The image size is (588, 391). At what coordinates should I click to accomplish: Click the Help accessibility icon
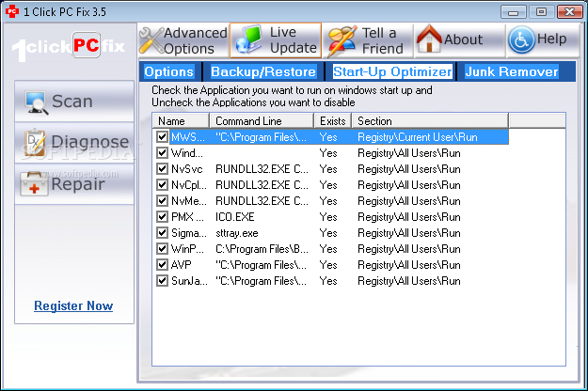[521, 39]
